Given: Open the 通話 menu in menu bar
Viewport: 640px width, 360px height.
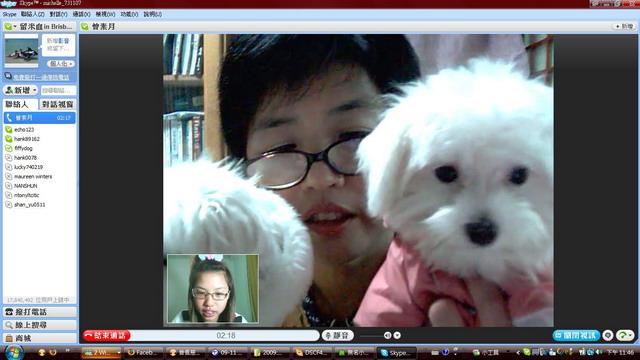Looking at the screenshot, I should pyautogui.click(x=81, y=14).
